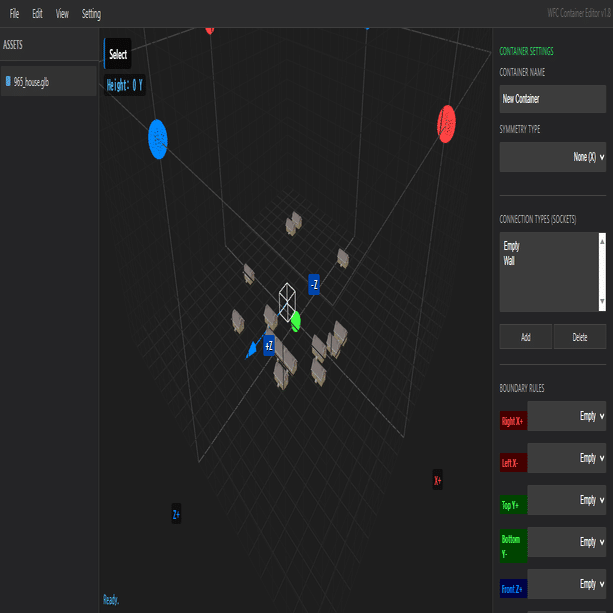
Task: Click the large blue sphere handle
Action: (158, 139)
